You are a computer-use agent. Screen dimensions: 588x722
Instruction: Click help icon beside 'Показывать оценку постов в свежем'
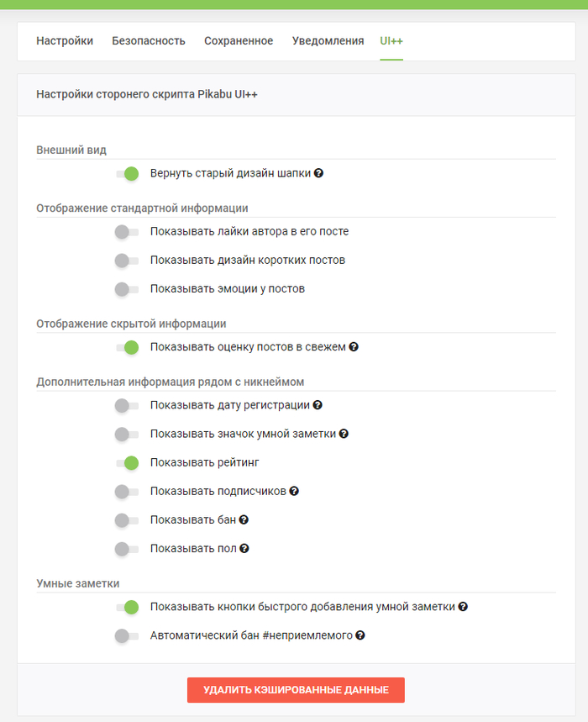pyautogui.click(x=354, y=347)
